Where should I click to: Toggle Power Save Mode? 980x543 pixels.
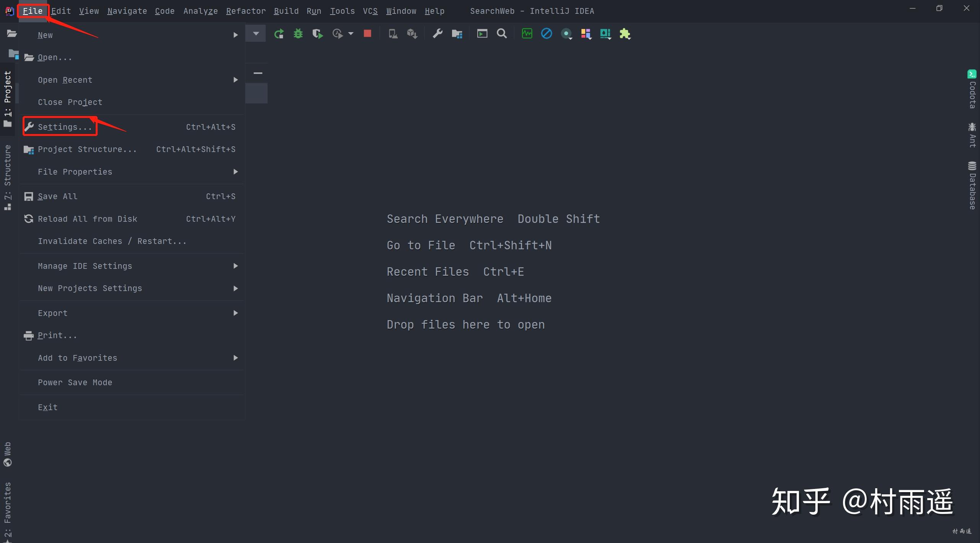click(x=75, y=382)
